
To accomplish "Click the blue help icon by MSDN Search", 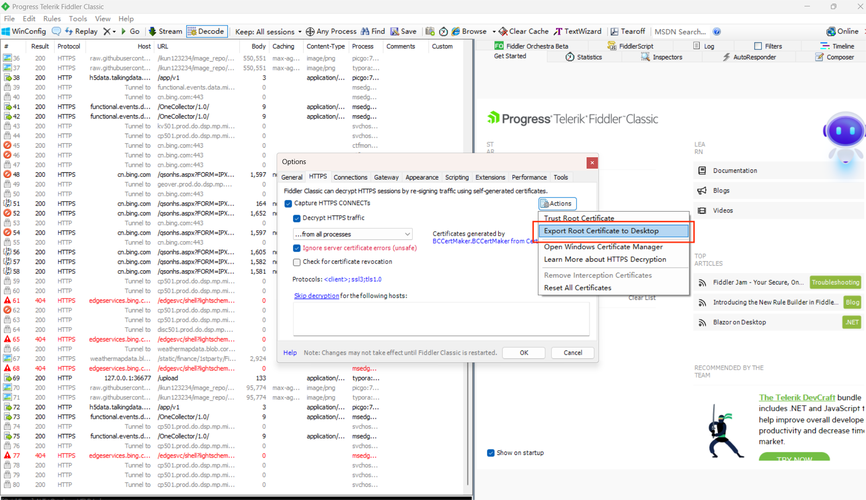I will click(x=716, y=31).
